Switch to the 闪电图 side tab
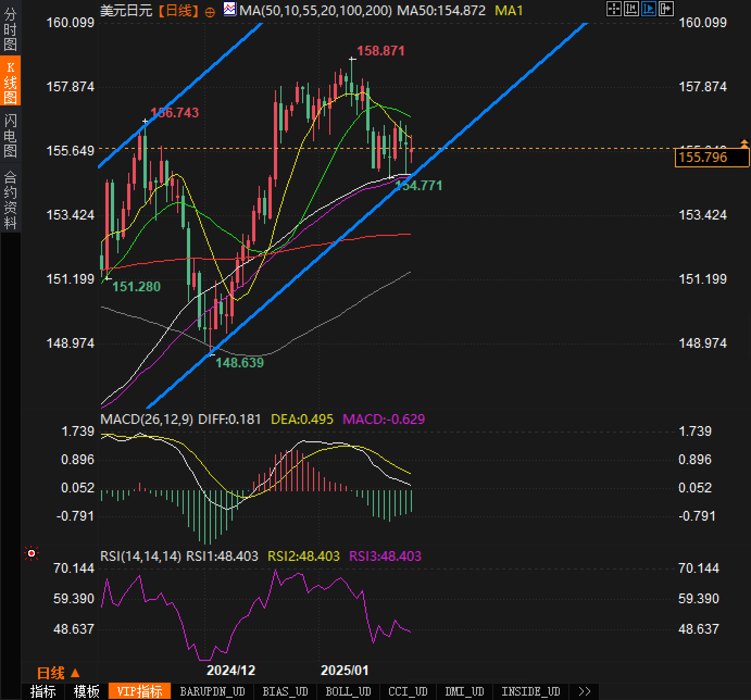This screenshot has width=751, height=700. pyautogui.click(x=10, y=135)
